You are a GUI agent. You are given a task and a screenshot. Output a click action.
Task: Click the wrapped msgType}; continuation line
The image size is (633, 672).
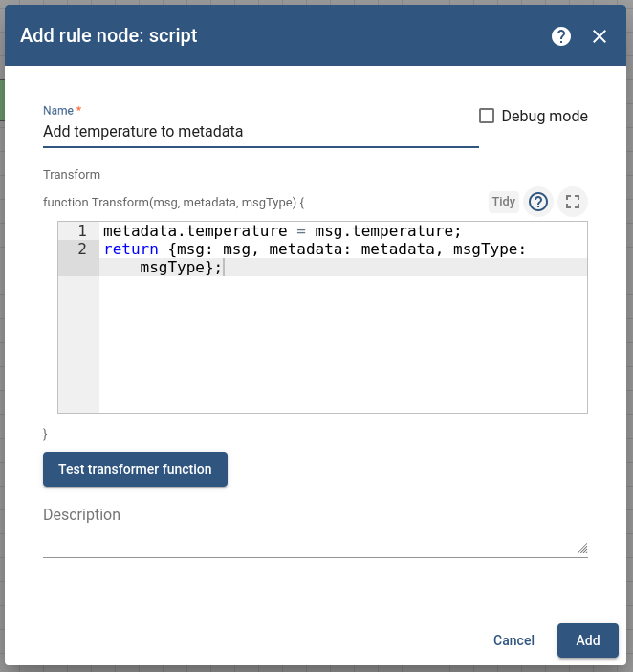(x=181, y=268)
